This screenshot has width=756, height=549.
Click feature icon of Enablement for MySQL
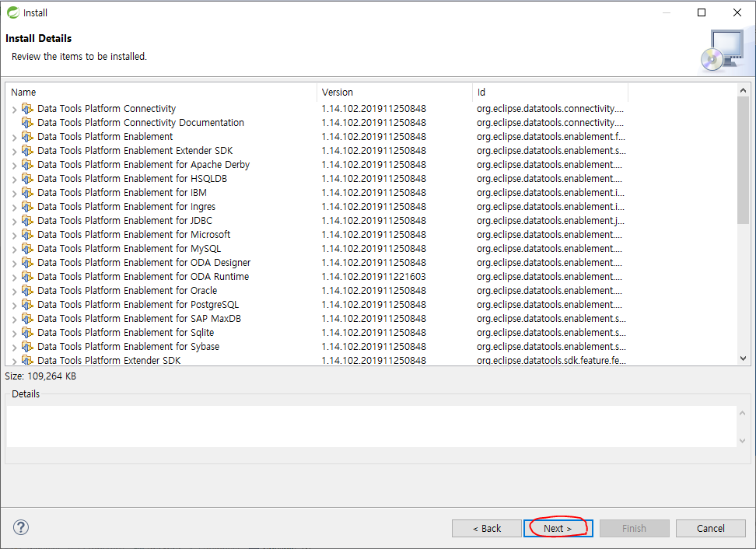27,248
